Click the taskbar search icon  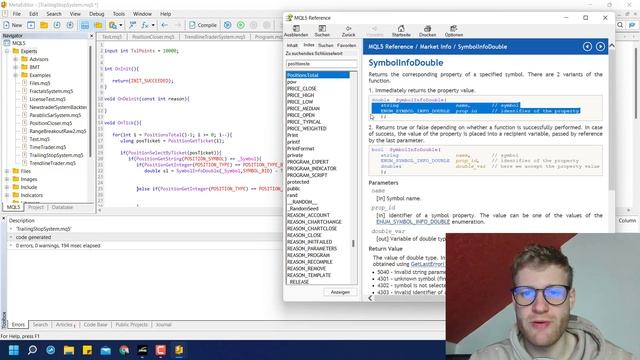(x=32, y=350)
